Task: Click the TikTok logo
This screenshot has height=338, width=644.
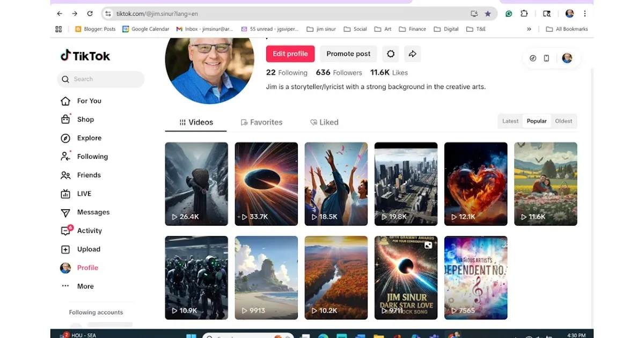Action: pos(85,56)
